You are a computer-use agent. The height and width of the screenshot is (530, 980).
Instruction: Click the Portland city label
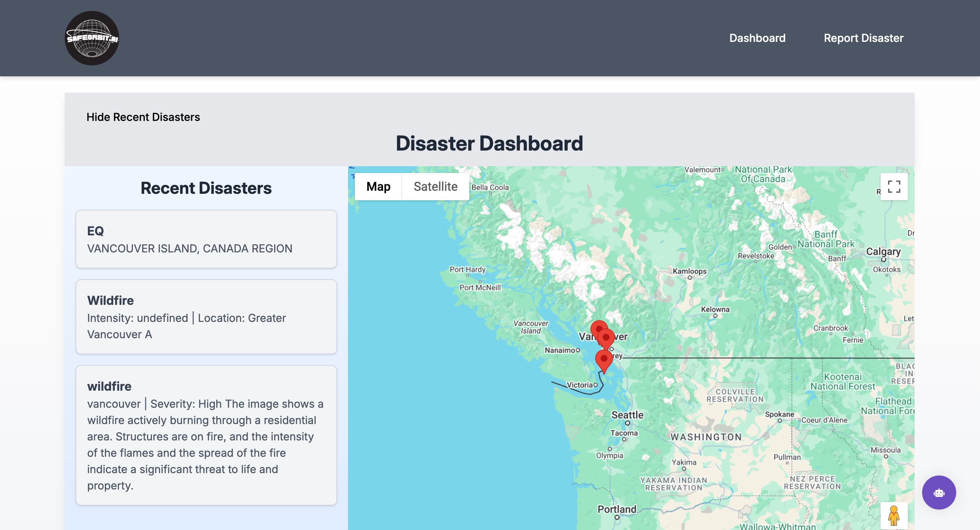[x=616, y=509]
